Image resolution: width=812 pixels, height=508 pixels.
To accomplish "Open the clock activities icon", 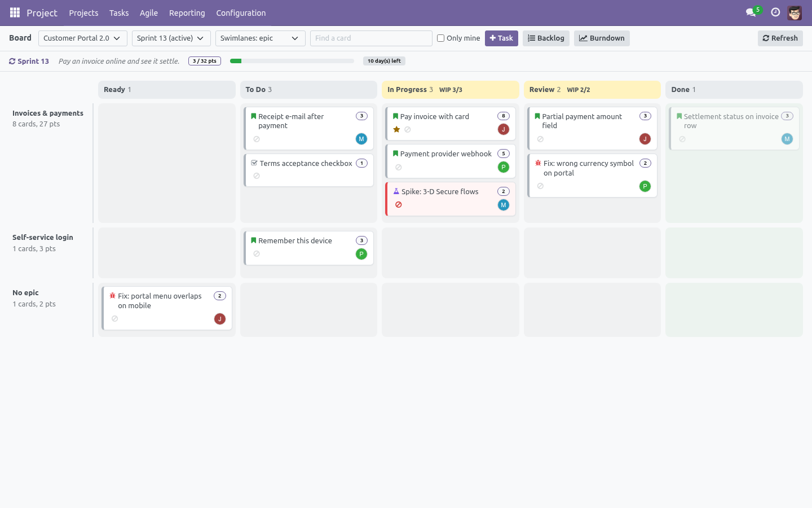I will pos(775,12).
